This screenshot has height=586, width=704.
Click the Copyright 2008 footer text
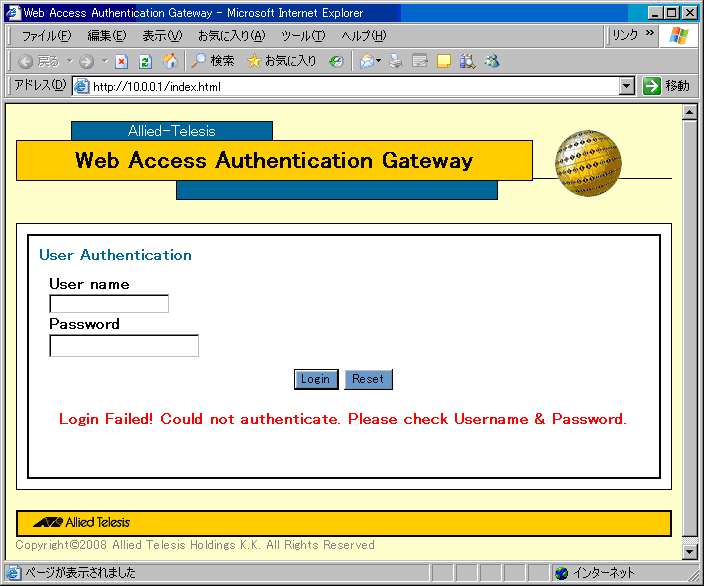195,545
